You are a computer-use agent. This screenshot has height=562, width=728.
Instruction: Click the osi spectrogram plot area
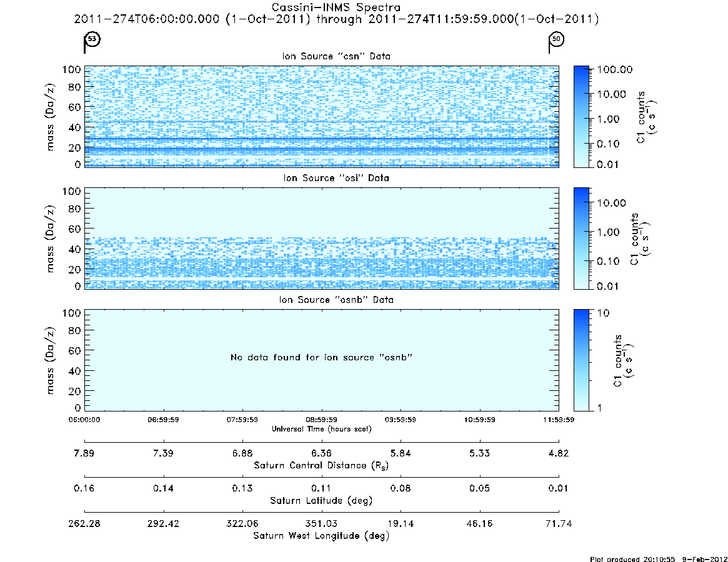tap(322, 239)
